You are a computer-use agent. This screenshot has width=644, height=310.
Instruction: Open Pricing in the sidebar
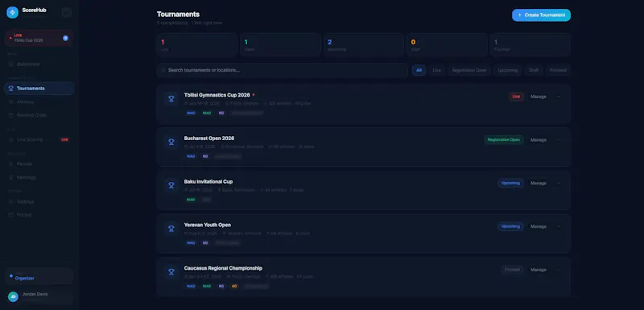(39, 215)
